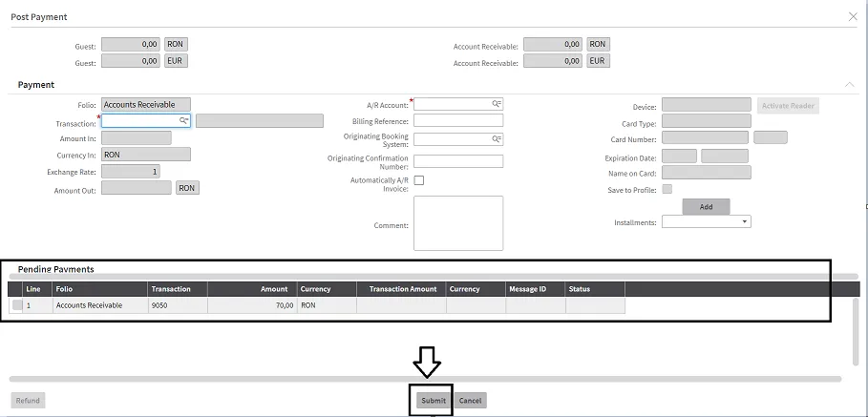This screenshot has height=417, width=868.
Task: Click the Name on Card field
Action: (707, 173)
